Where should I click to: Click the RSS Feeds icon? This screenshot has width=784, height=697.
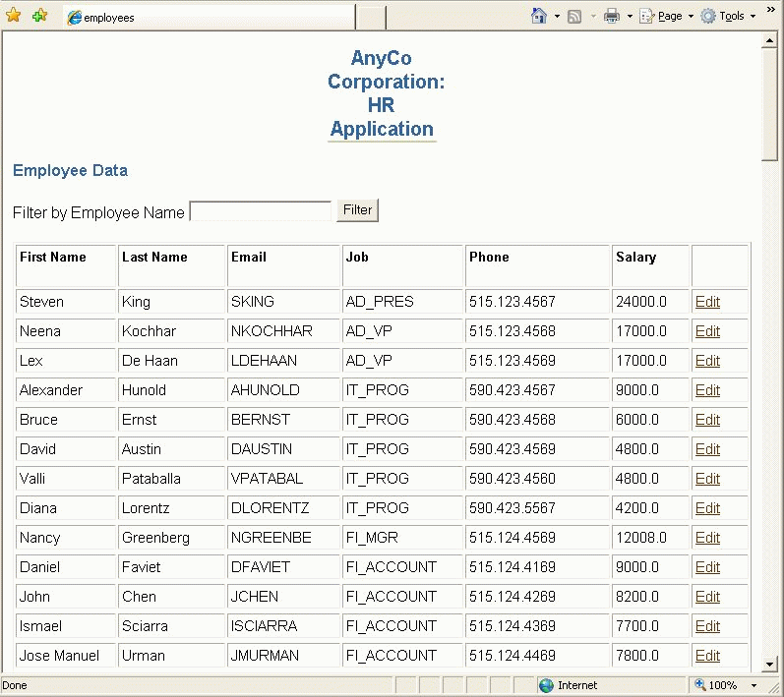coord(574,16)
